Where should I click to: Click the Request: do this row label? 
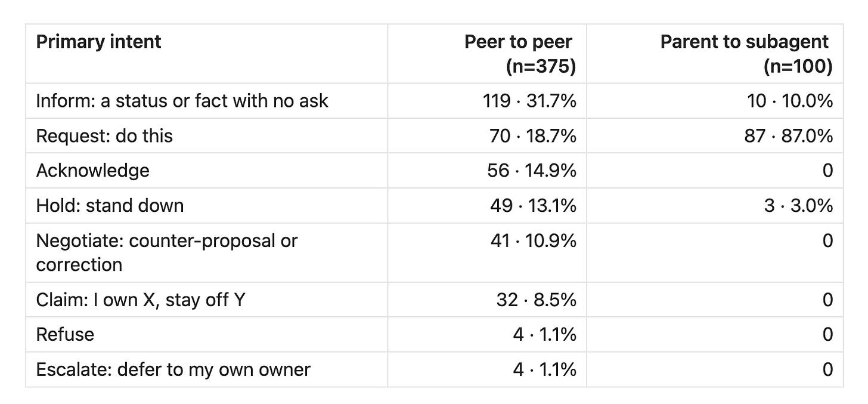[104, 136]
